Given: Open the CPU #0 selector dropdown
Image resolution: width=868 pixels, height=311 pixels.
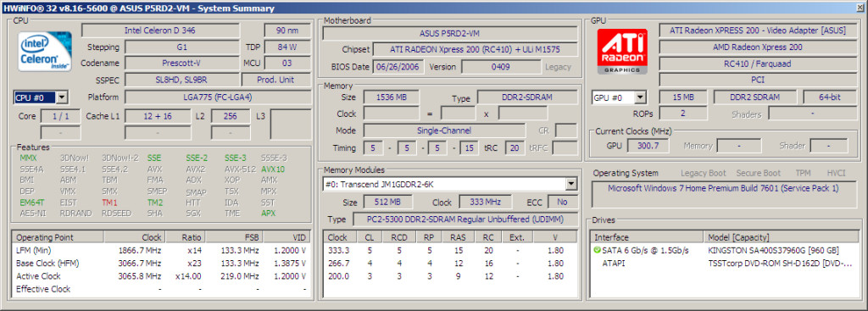Looking at the screenshot, I should coord(61,98).
